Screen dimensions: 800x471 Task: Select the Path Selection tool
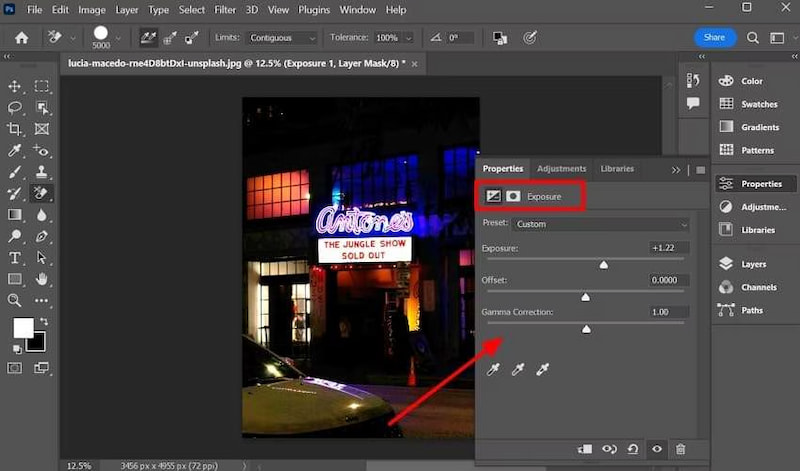41,258
